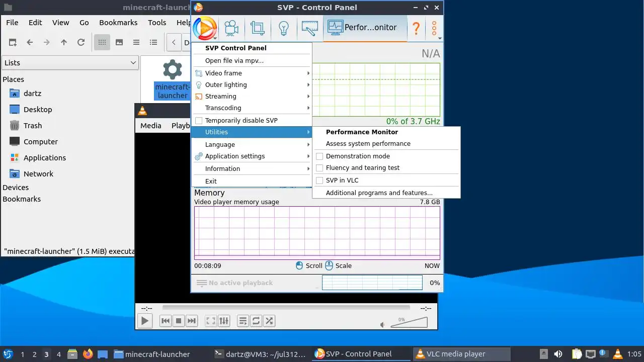Enable SVP in VLC checkbox
Image resolution: width=644 pixels, height=362 pixels.
pyautogui.click(x=319, y=180)
